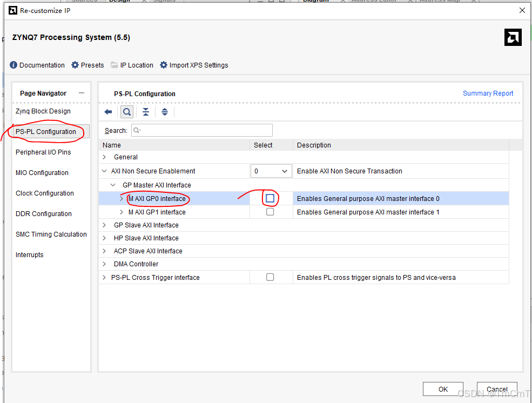
Task: Select the DMA Controller text
Action: click(136, 264)
